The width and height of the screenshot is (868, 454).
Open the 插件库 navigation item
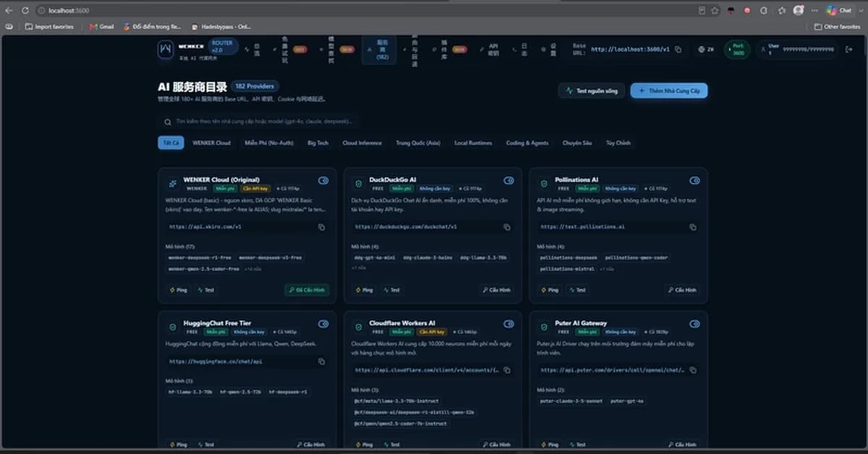pyautogui.click(x=449, y=50)
